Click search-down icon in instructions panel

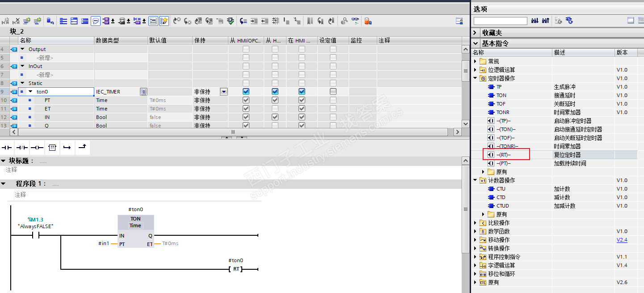point(535,21)
